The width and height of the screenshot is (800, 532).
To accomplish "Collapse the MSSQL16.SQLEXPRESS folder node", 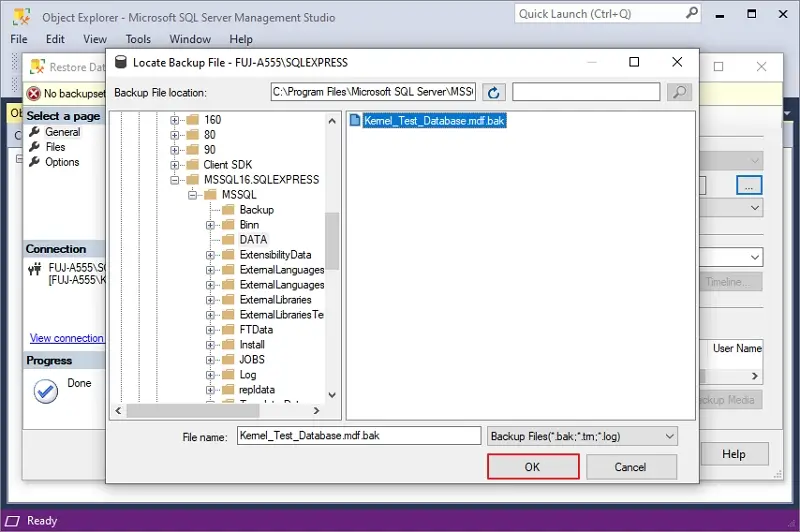I will (x=174, y=180).
